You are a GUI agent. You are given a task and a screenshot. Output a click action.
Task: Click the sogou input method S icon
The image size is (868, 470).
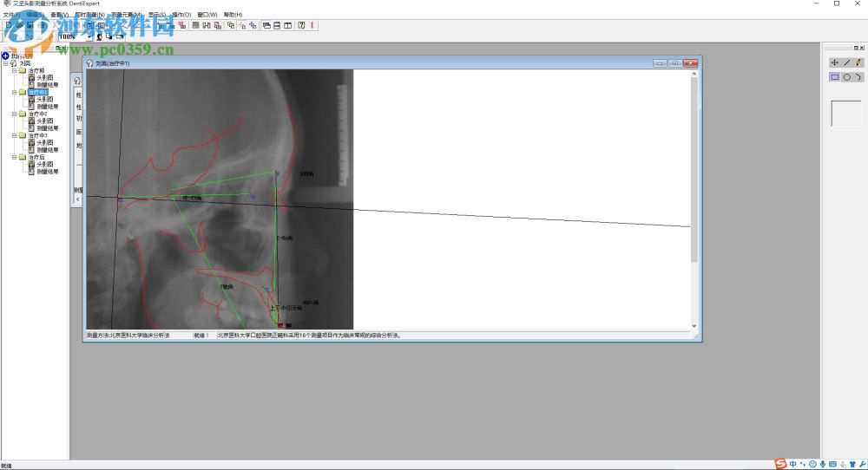(780, 464)
